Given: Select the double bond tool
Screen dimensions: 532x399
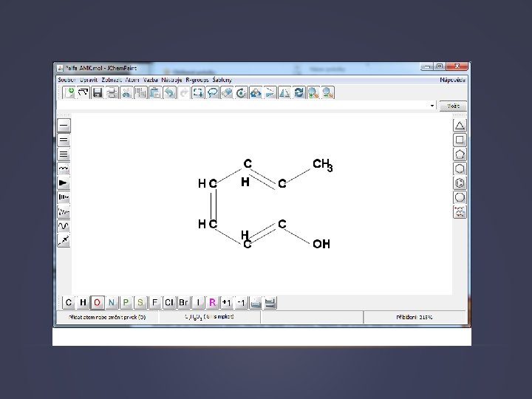Looking at the screenshot, I should [64, 140].
